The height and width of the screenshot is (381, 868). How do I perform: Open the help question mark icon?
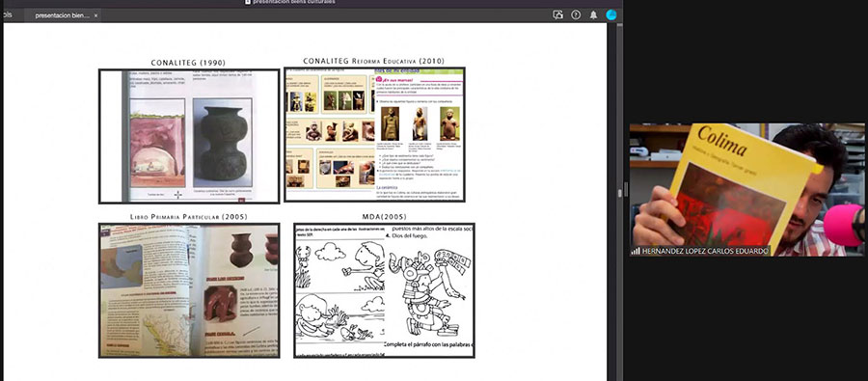[576, 15]
